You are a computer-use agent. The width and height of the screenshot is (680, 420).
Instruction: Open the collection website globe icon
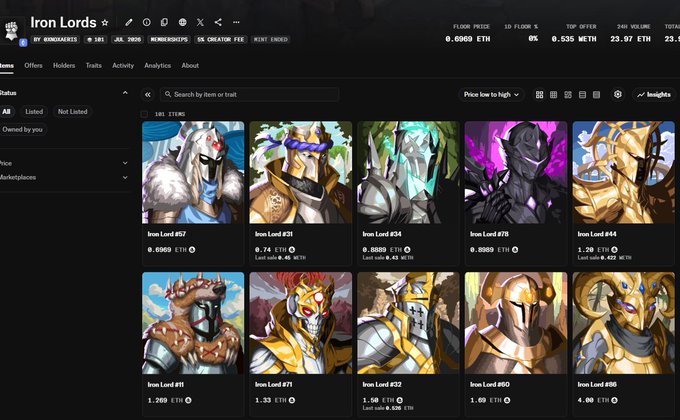(x=183, y=22)
